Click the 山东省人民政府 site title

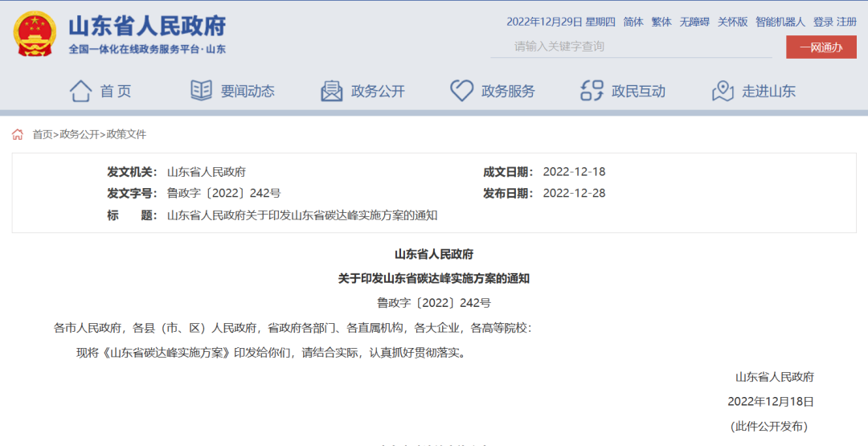click(x=147, y=26)
